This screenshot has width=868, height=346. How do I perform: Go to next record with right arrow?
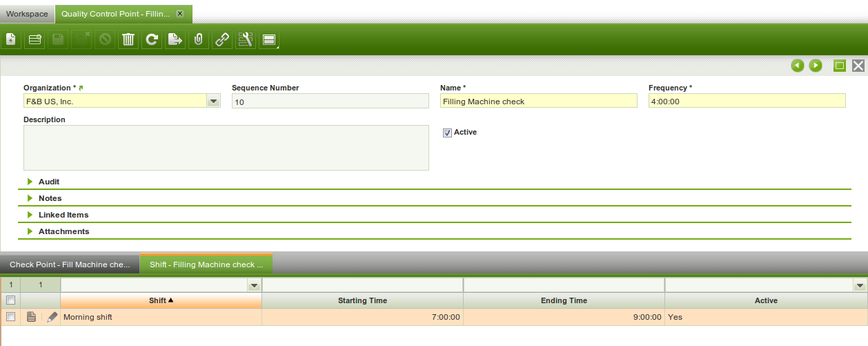(x=816, y=66)
